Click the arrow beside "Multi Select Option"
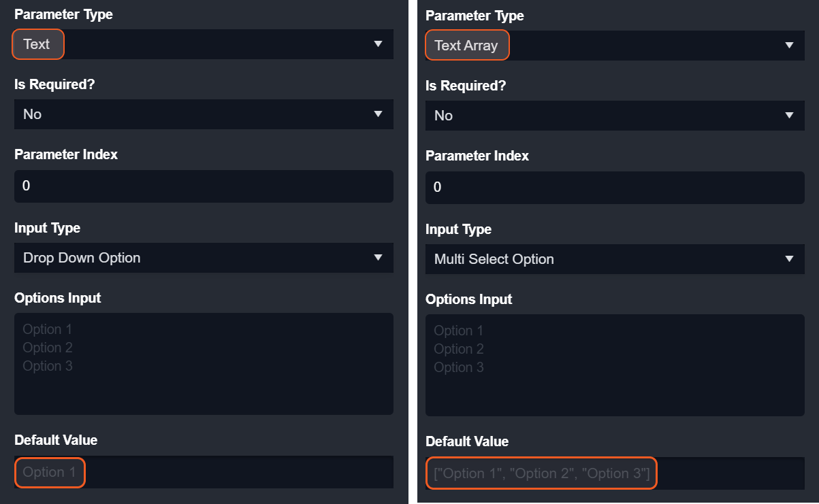The height and width of the screenshot is (504, 819). click(789, 259)
